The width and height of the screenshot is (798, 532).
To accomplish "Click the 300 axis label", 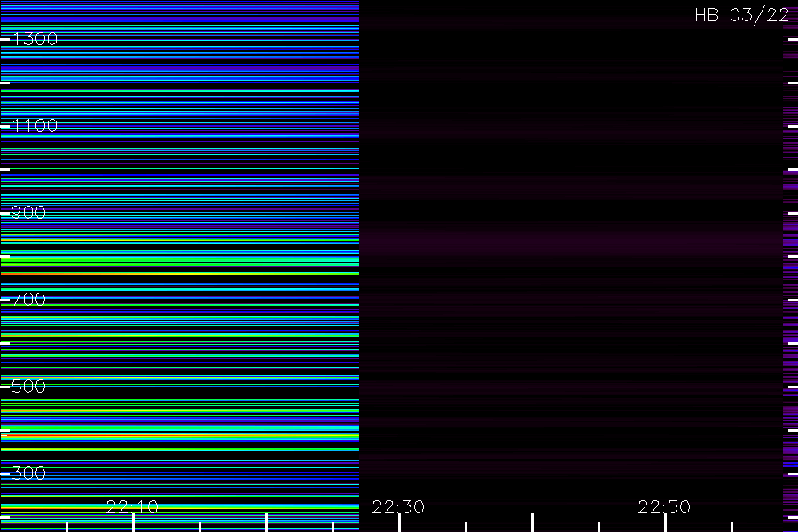I will [x=28, y=473].
